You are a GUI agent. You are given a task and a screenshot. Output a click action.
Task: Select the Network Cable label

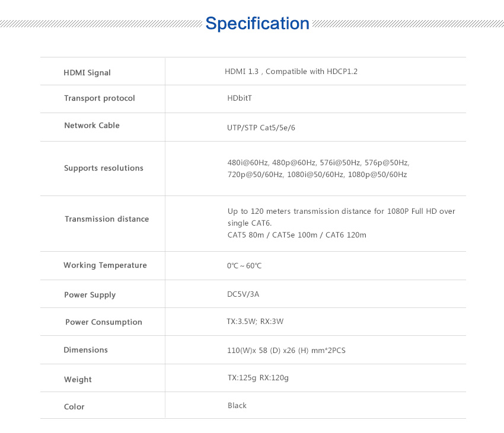(x=92, y=126)
